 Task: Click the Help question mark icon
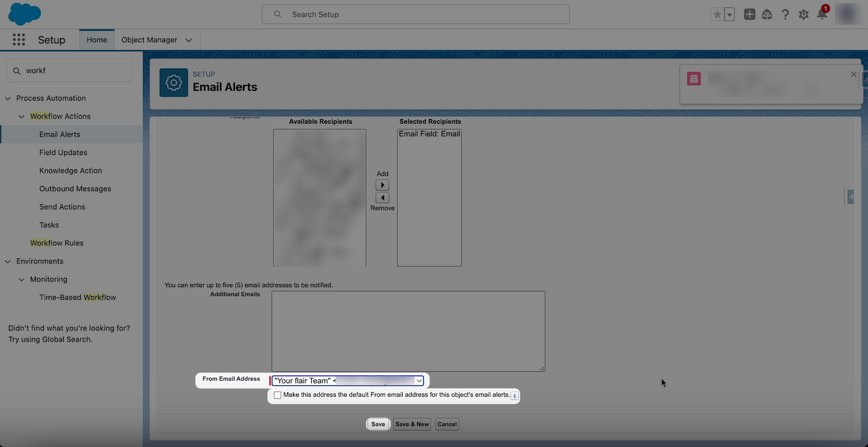[785, 15]
